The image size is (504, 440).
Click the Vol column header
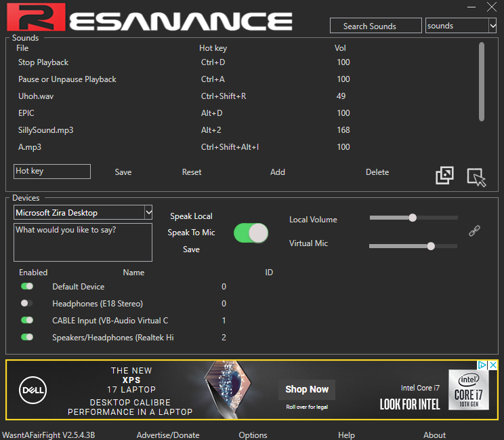(340, 48)
